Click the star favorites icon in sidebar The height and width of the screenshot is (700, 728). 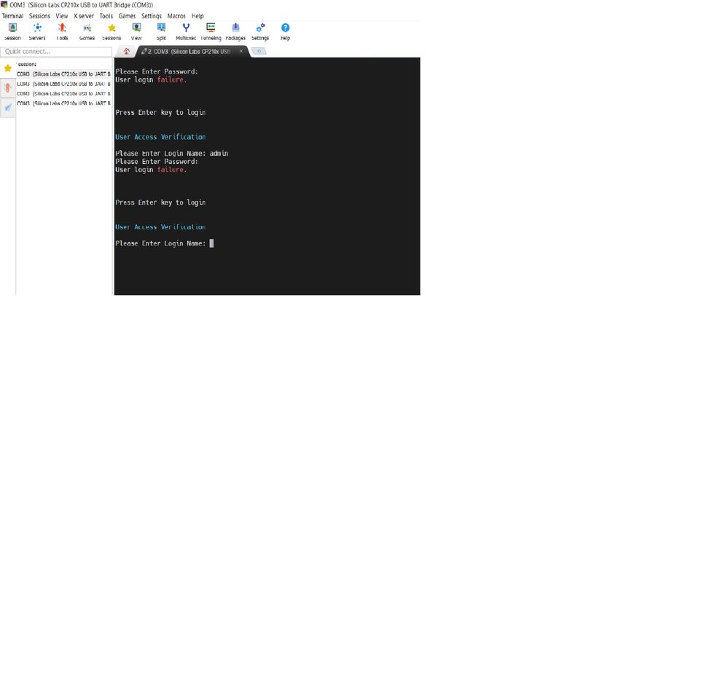tap(8, 68)
